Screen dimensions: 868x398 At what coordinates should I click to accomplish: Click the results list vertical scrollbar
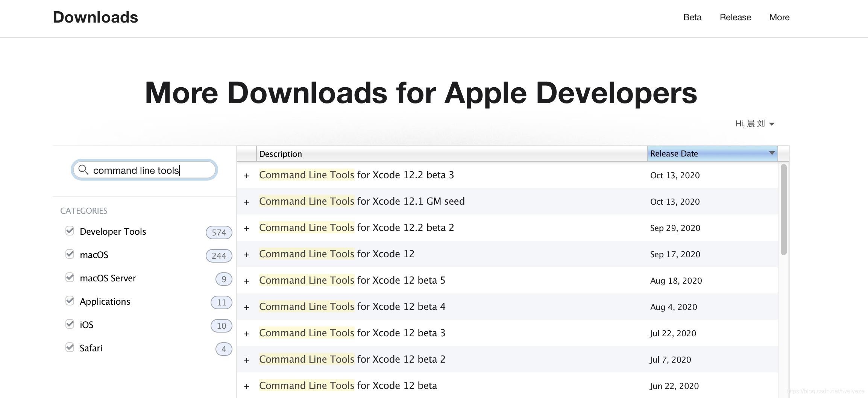(x=784, y=210)
